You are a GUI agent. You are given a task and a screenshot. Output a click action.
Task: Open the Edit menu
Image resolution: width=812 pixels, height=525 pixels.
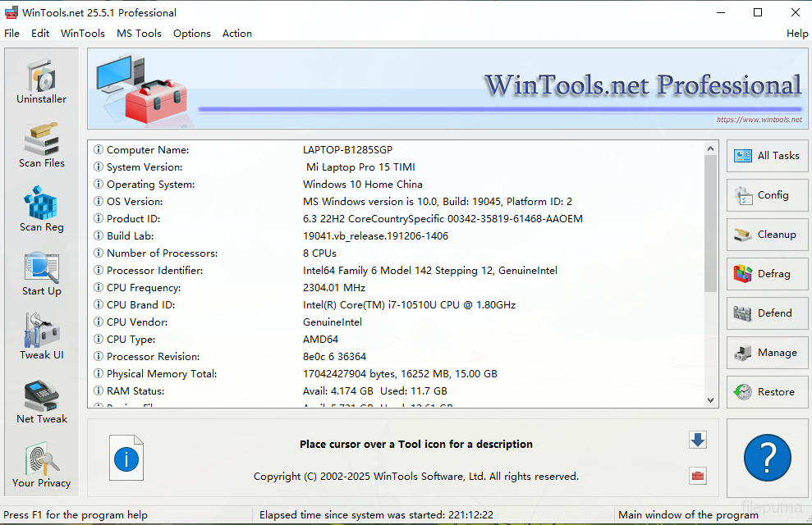(x=40, y=33)
